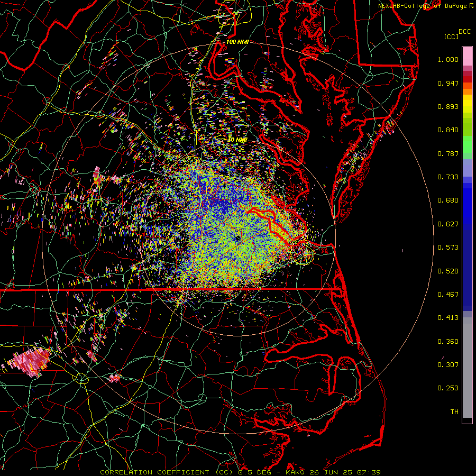The image size is (476, 476).
Task: Click the 0.680 scale label
Action: [448, 200]
